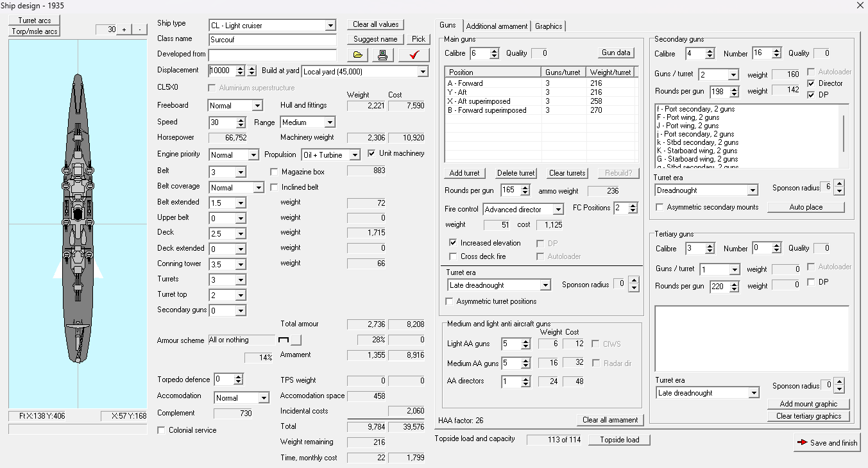Image resolution: width=868 pixels, height=468 pixels.
Task: Zoom in ship view with + button
Action: pyautogui.click(x=124, y=29)
